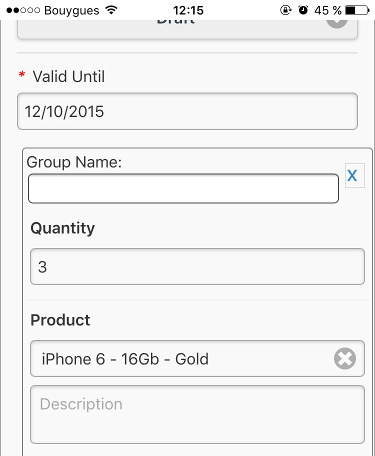Clear the iPhone 6 product selection
This screenshot has height=456, width=375.
(345, 359)
